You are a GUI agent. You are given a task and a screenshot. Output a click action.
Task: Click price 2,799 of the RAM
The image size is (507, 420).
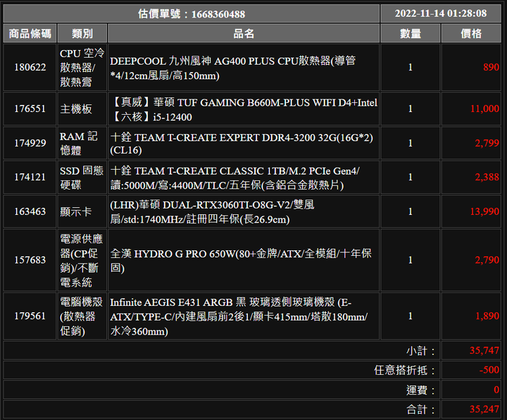[487, 143]
